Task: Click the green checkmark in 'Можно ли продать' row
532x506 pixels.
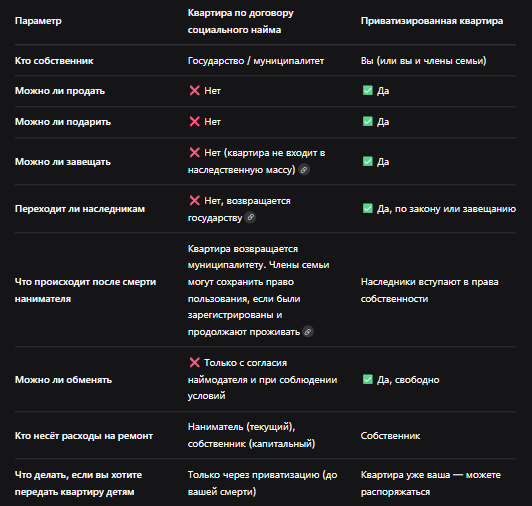Action: coord(368,91)
